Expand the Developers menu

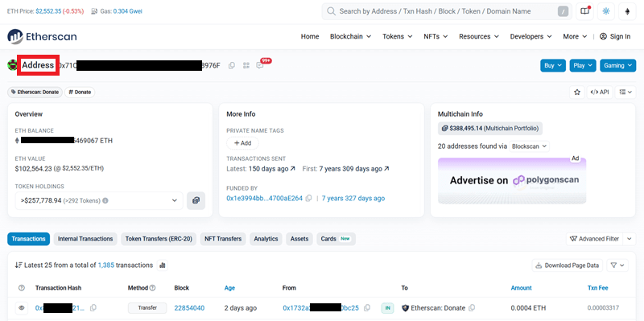(530, 36)
